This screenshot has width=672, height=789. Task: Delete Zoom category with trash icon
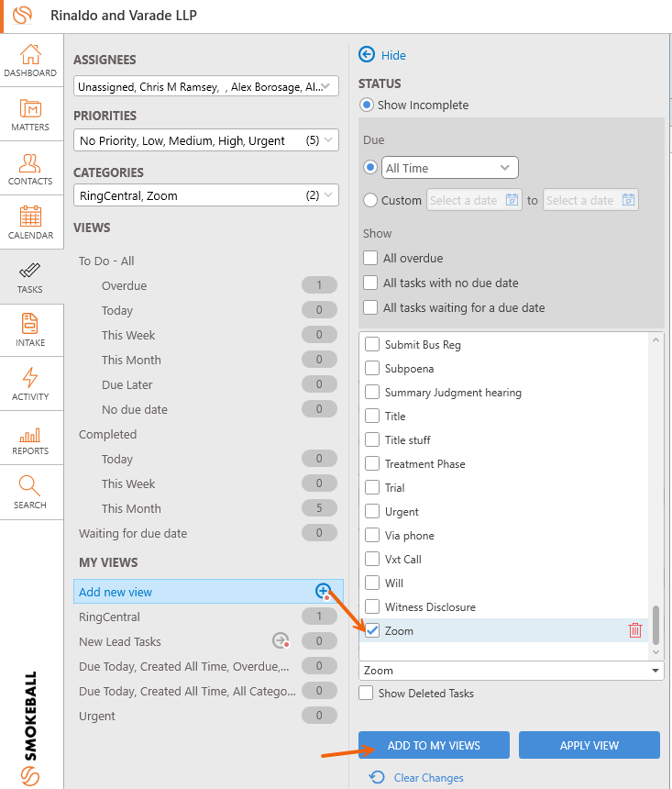(x=635, y=630)
